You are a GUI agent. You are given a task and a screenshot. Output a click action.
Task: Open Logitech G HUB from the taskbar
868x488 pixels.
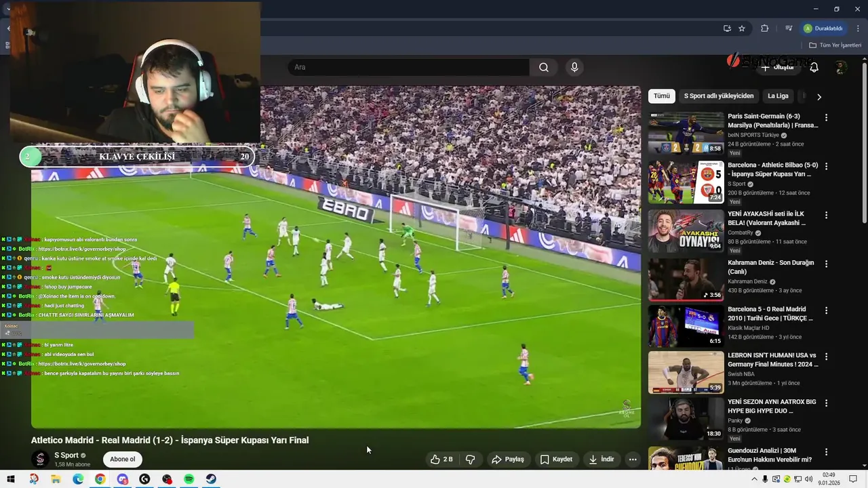click(144, 479)
